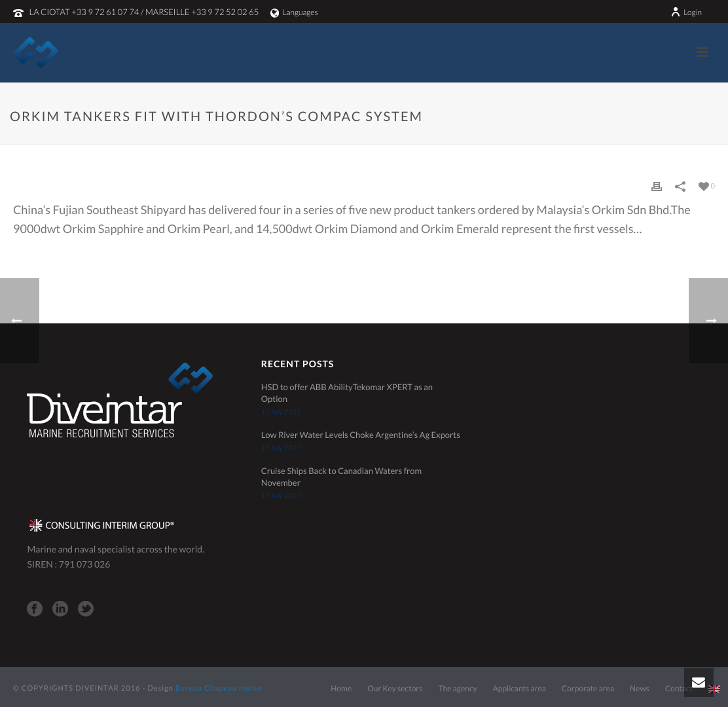Click the print icon above the article

pyautogui.click(x=657, y=186)
